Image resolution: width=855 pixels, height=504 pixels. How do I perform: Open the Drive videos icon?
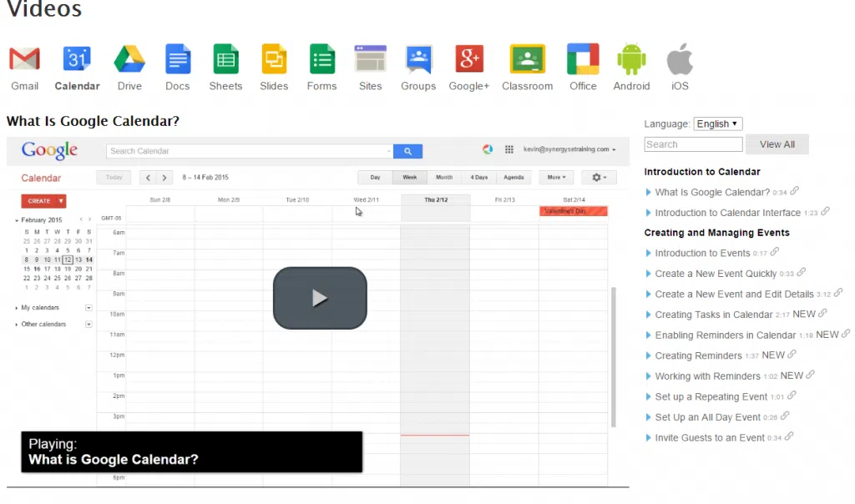pyautogui.click(x=129, y=59)
